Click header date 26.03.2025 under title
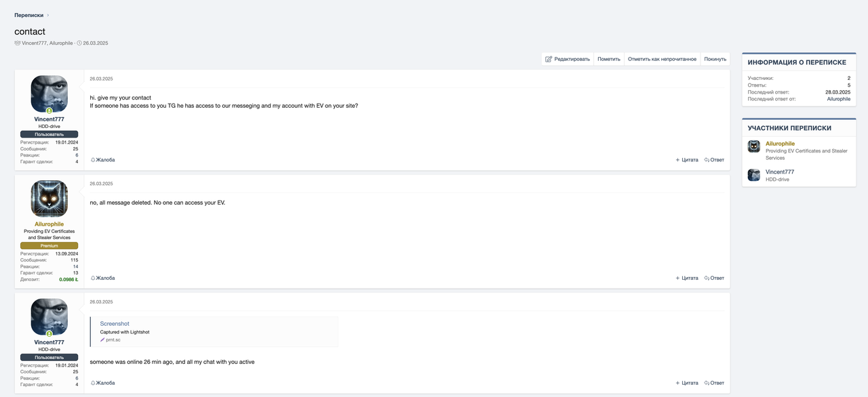The height and width of the screenshot is (397, 868). click(x=96, y=43)
